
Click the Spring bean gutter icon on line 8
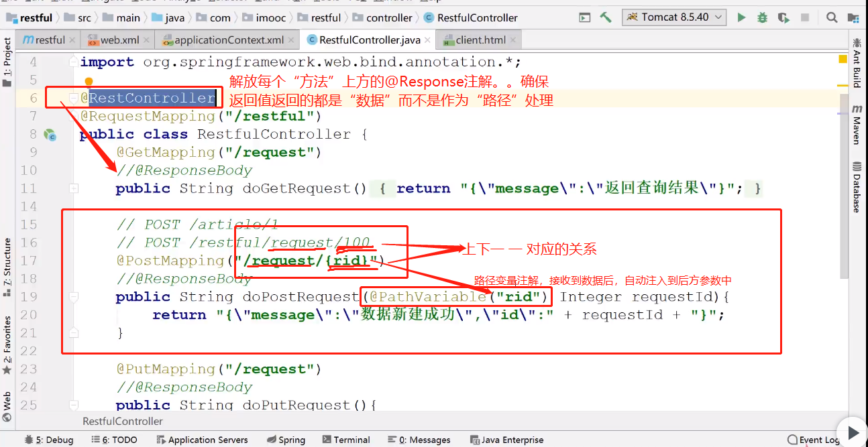[50, 135]
